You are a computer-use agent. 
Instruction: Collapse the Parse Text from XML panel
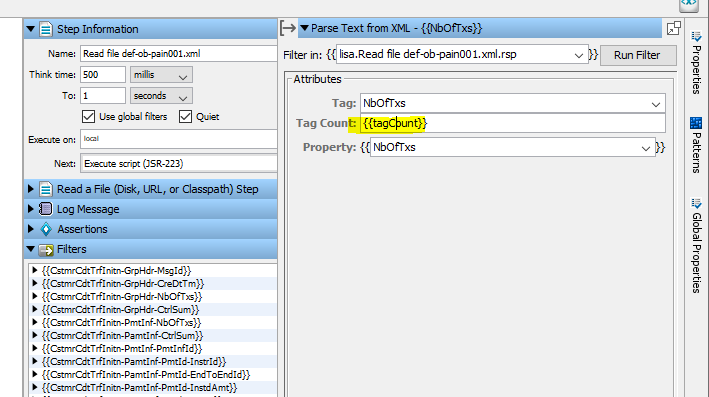(x=305, y=28)
